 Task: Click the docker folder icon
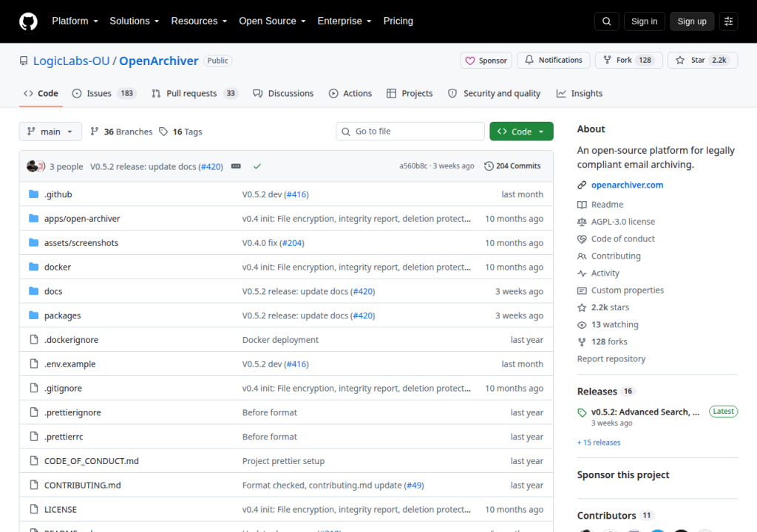tap(33, 267)
